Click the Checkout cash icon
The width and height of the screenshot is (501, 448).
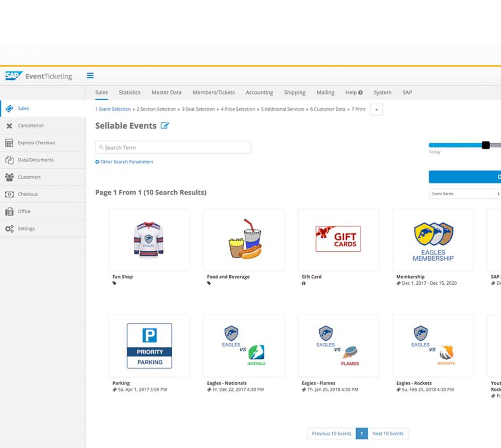click(x=9, y=194)
